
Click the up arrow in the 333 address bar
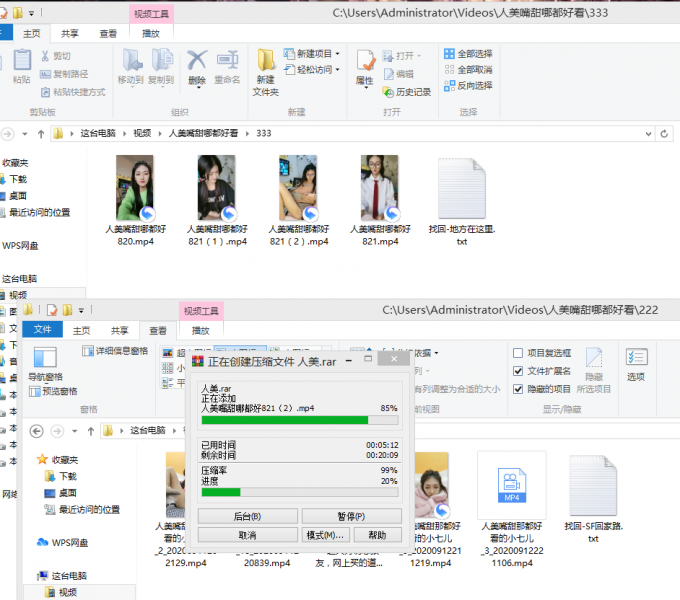[40, 133]
